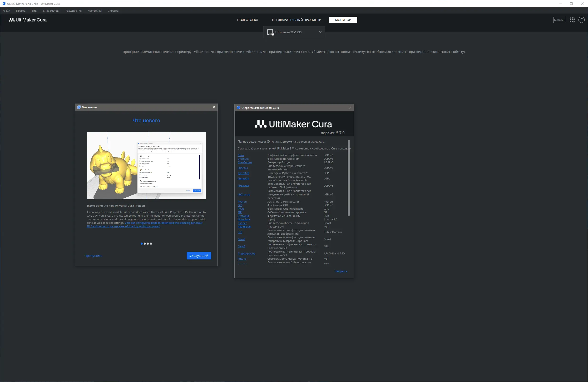Click the About dialog scrollbar

349,178
